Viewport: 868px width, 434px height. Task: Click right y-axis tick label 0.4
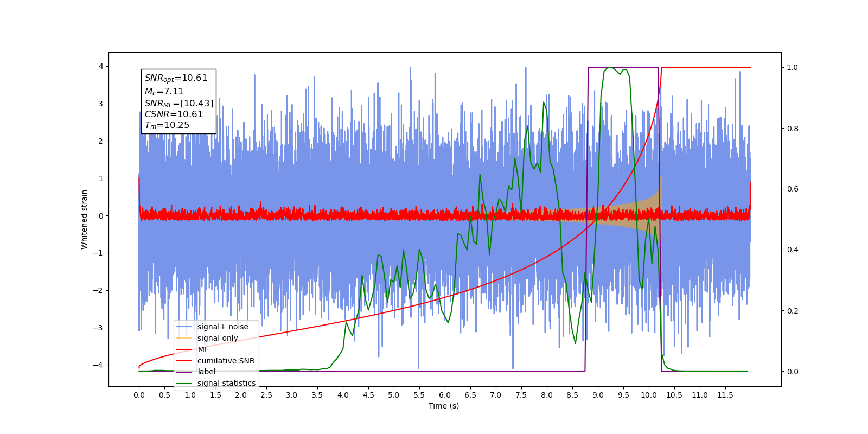tap(793, 250)
